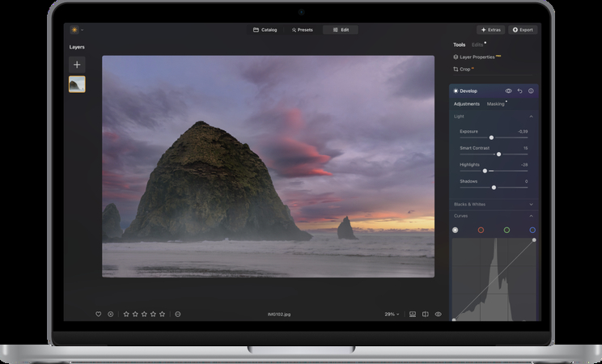Click the Export button
This screenshot has width=602, height=364.
523,30
